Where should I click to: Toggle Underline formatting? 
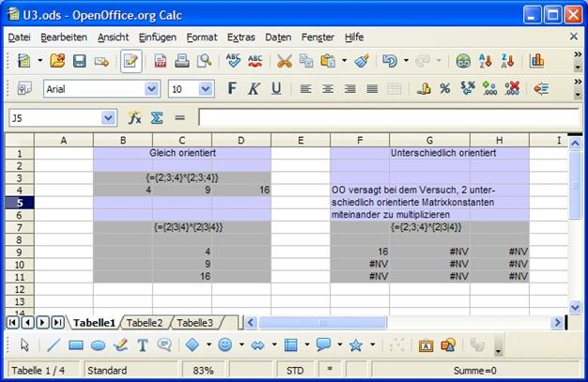point(276,88)
